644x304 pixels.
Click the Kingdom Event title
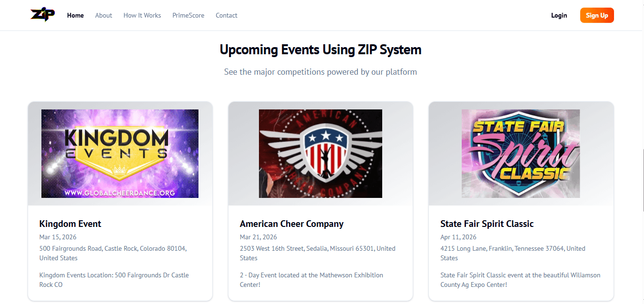click(70, 224)
